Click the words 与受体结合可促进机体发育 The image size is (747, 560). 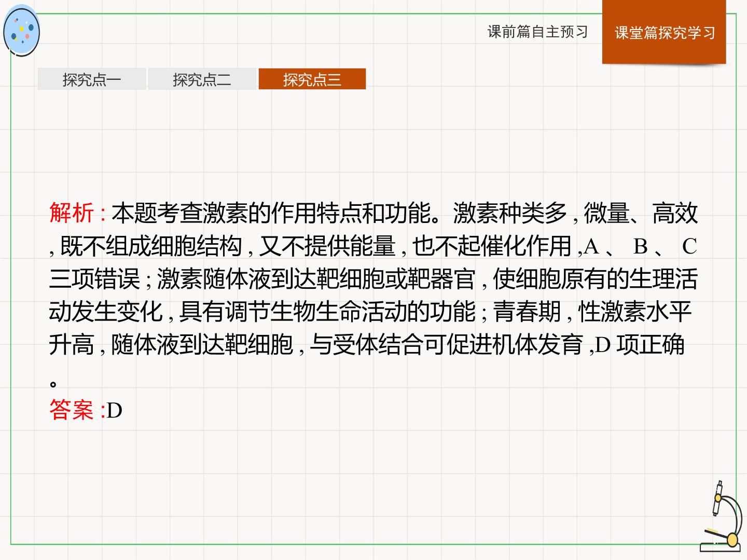(x=447, y=344)
